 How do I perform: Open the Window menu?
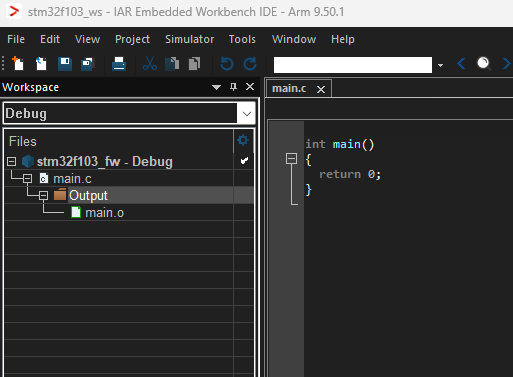point(294,39)
